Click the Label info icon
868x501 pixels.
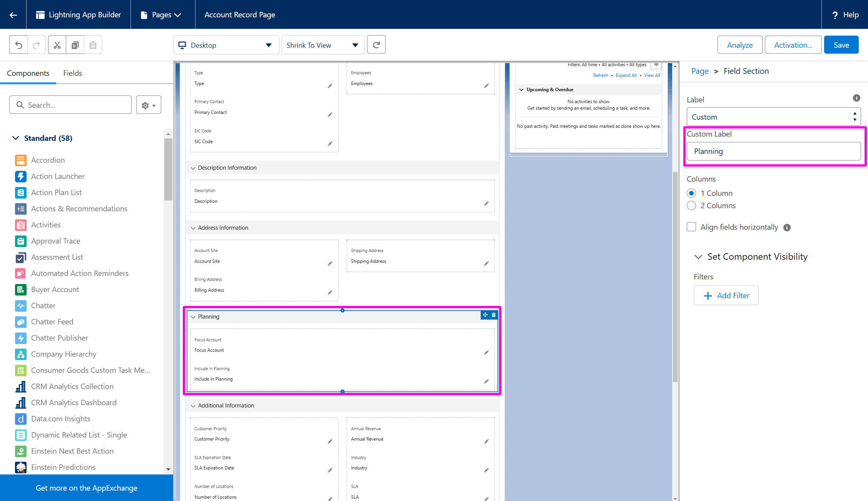coord(856,98)
